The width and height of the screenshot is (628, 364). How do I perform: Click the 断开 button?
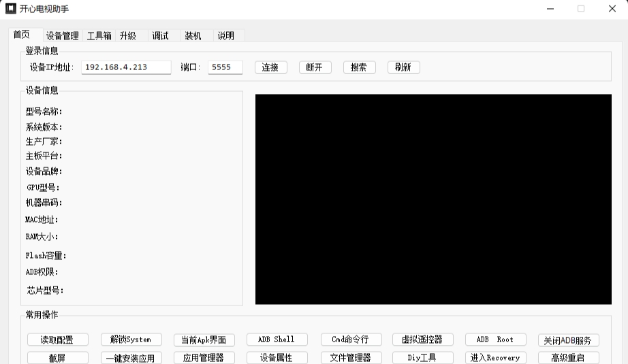point(315,67)
